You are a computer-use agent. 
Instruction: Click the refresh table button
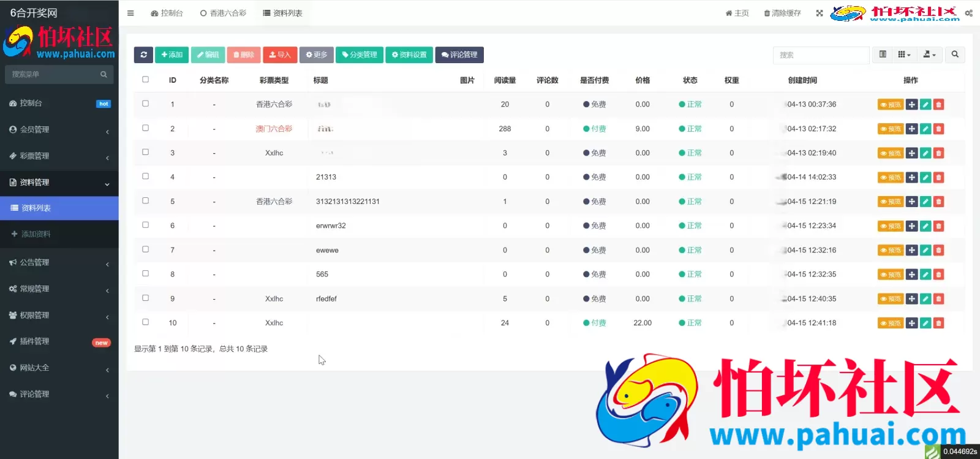coord(143,55)
